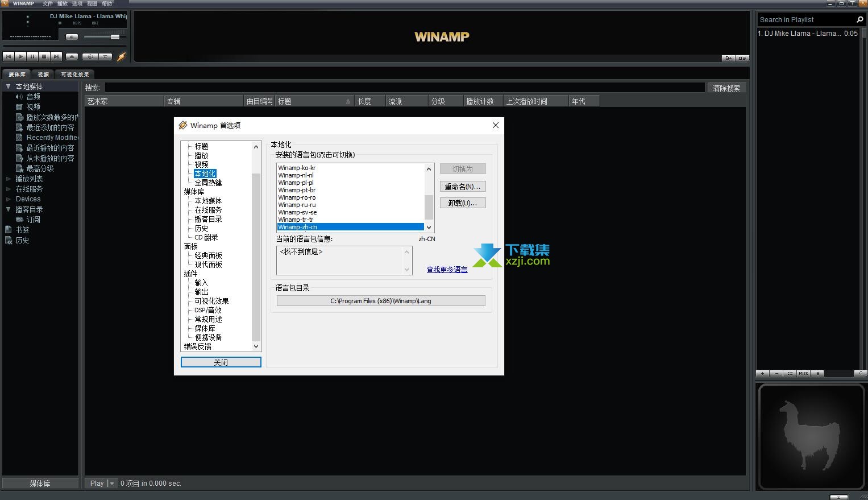
Task: Sort by the 艺术家 column header
Action: (x=124, y=101)
